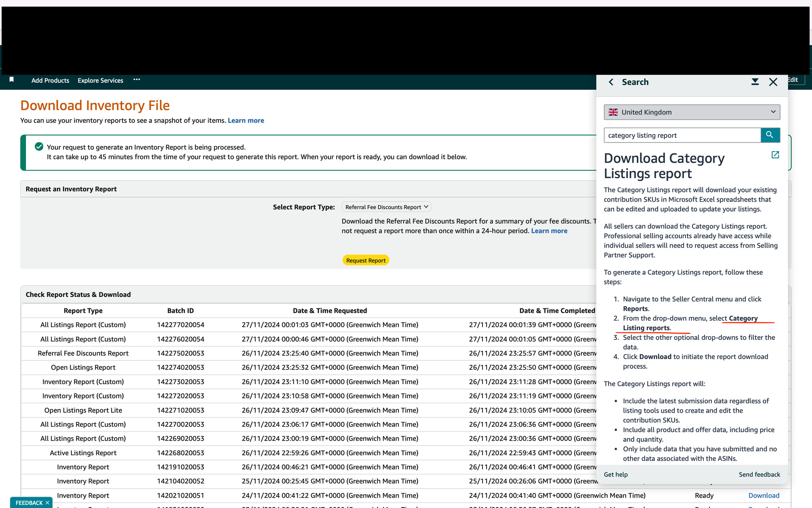Click the Request an Inventory Report heading
Screen dimensions: 812x508
tap(71, 189)
